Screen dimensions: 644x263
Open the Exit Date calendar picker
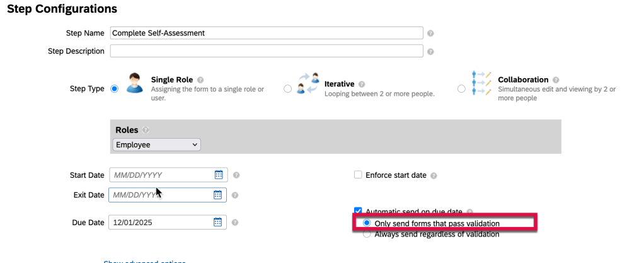point(218,195)
